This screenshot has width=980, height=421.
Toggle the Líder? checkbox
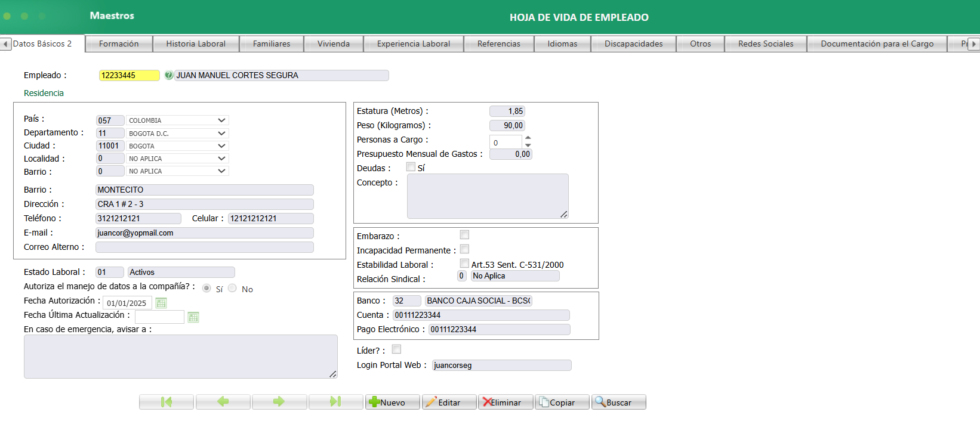pyautogui.click(x=396, y=349)
